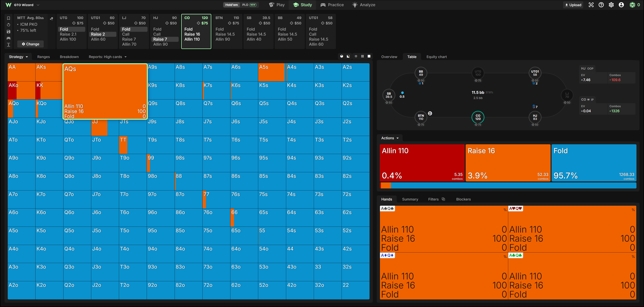The image size is (644, 307).
Task: Click the bubbles icon beside MTT Avg. 80bb
Action: (x=52, y=18)
